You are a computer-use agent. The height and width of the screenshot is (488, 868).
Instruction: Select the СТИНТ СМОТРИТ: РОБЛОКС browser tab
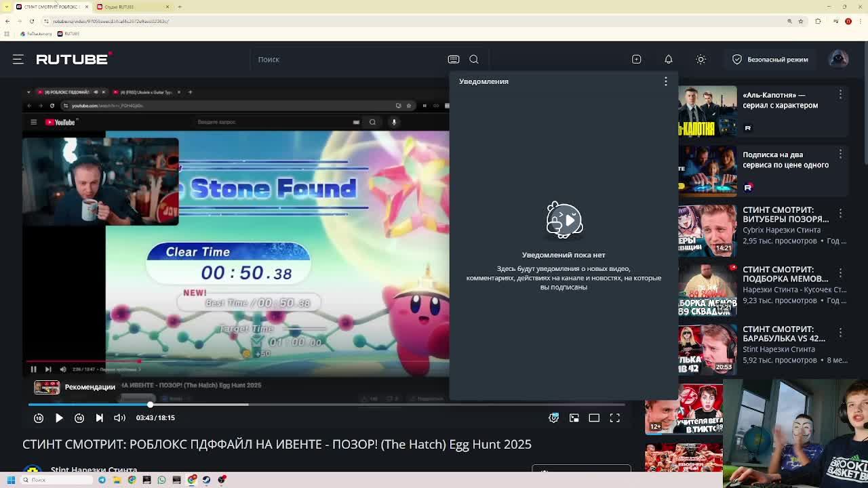coord(52,7)
